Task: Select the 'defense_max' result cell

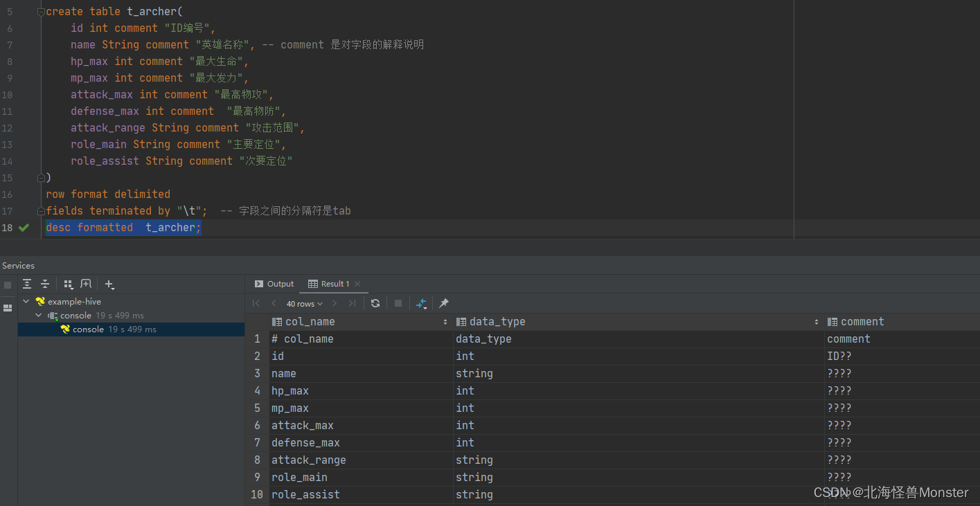Action: [x=361, y=443]
